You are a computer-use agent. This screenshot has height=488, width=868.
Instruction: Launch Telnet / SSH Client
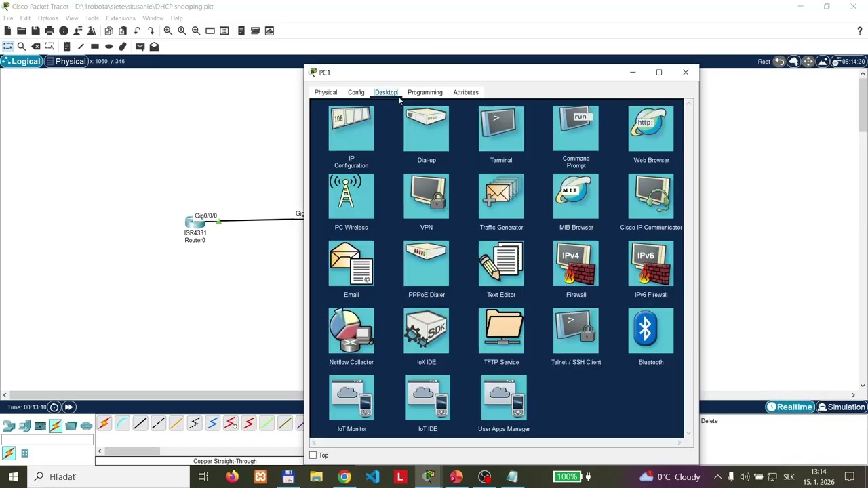point(576,336)
